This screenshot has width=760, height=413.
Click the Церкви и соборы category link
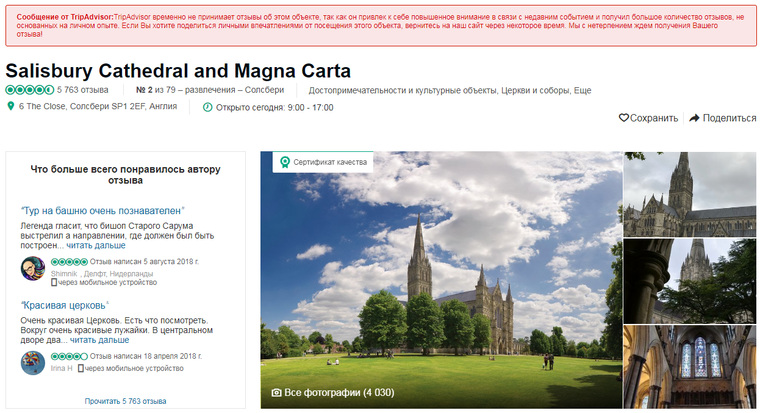coord(536,90)
